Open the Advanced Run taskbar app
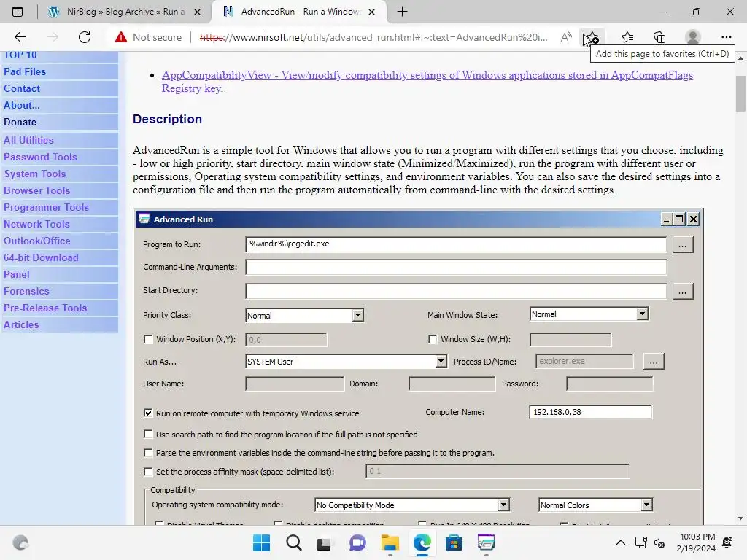747x560 pixels. 486,542
